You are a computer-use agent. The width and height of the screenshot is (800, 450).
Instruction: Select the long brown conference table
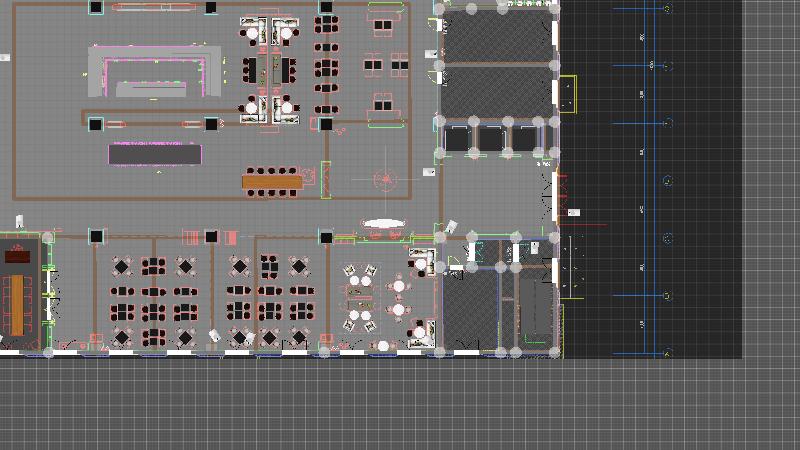point(271,182)
